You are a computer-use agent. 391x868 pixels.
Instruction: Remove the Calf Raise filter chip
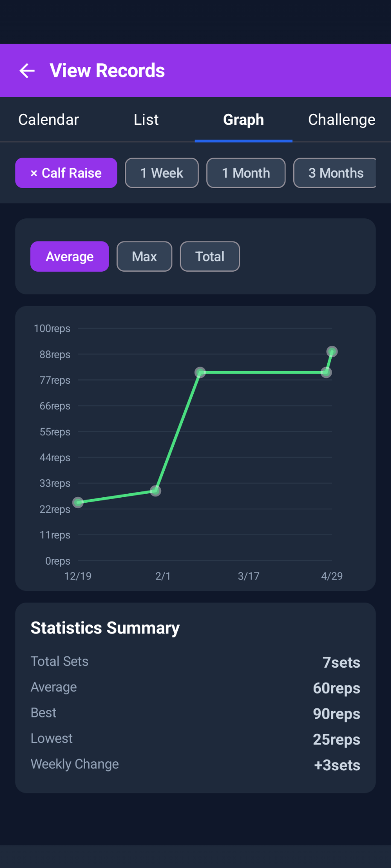coord(66,173)
